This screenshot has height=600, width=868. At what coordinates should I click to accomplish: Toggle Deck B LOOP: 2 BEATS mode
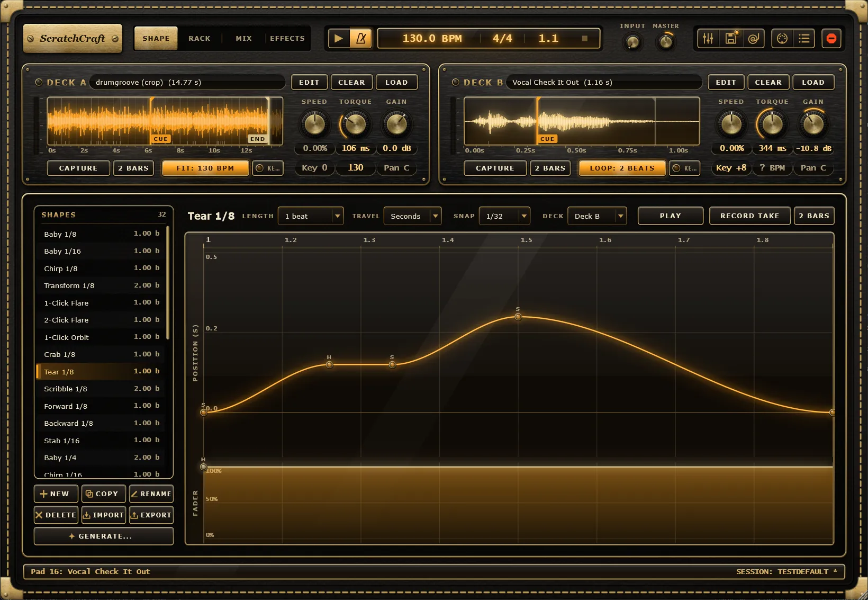coord(622,168)
